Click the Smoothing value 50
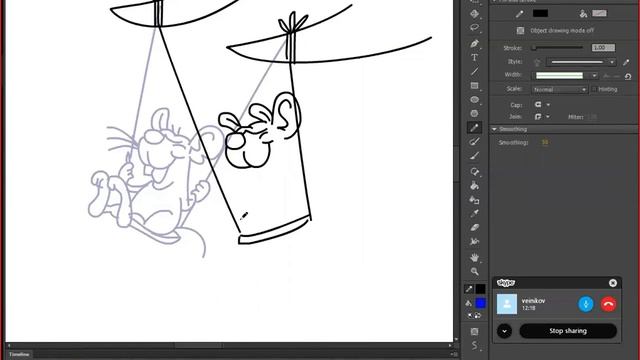640x360 pixels. pos(544,142)
